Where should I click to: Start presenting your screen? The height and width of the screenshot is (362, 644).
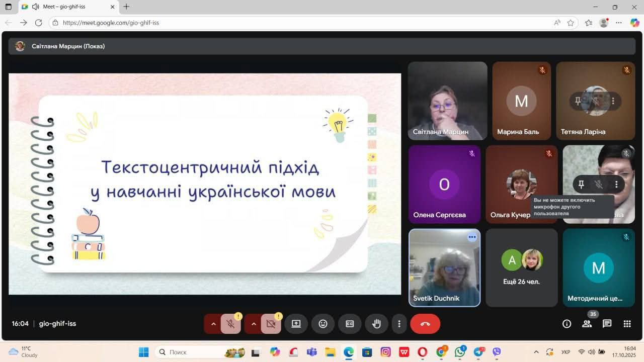point(296,324)
